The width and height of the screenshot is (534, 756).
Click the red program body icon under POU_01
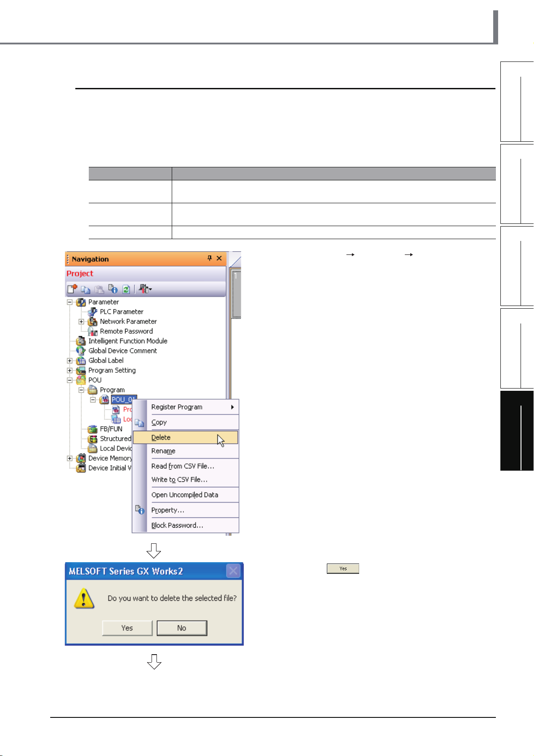[116, 410]
